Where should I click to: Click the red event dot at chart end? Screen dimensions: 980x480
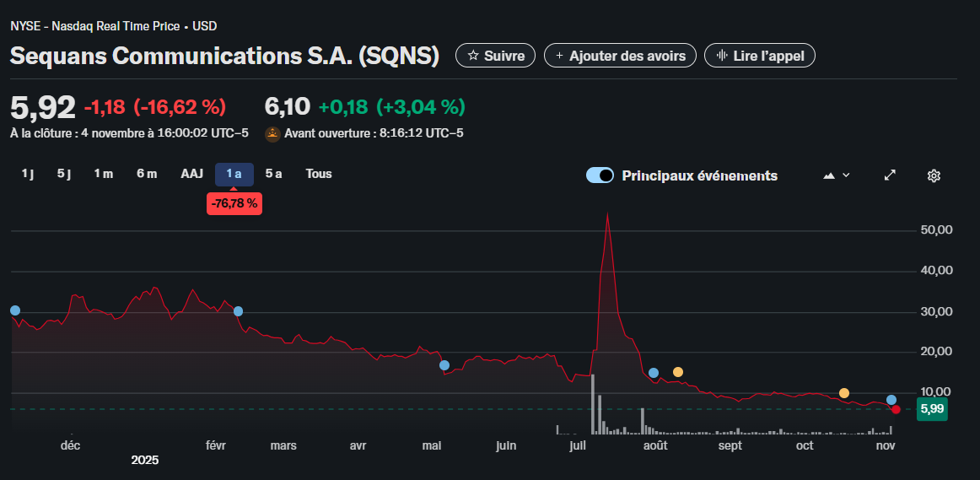[x=896, y=409]
